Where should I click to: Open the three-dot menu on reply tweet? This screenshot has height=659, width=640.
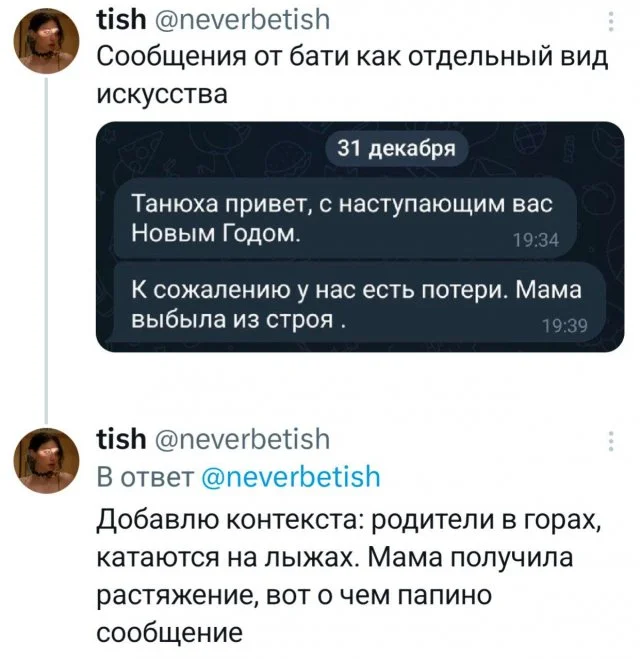pyautogui.click(x=611, y=441)
